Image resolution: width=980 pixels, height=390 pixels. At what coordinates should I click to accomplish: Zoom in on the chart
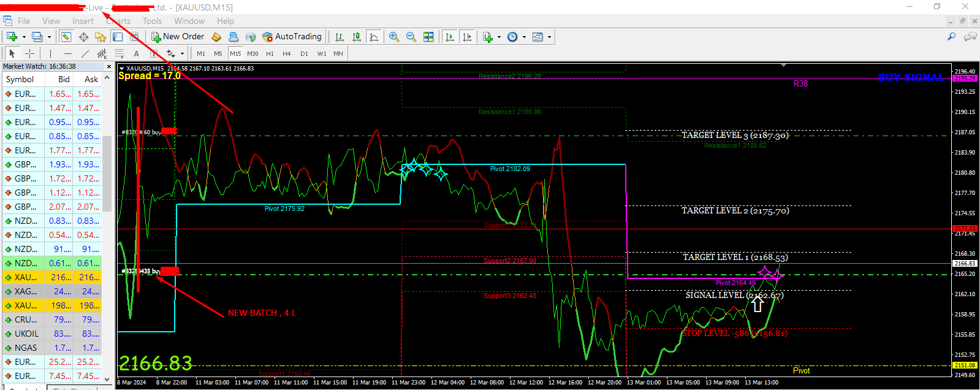click(x=393, y=37)
